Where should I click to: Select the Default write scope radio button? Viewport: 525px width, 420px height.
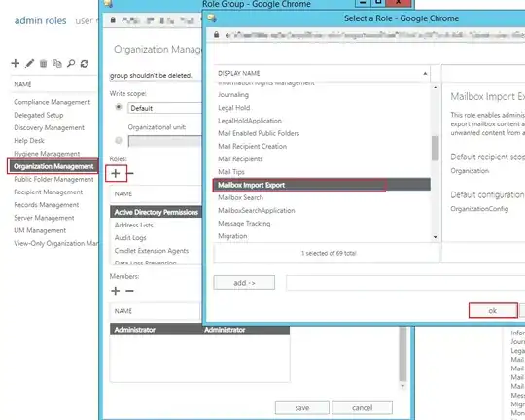coord(119,107)
